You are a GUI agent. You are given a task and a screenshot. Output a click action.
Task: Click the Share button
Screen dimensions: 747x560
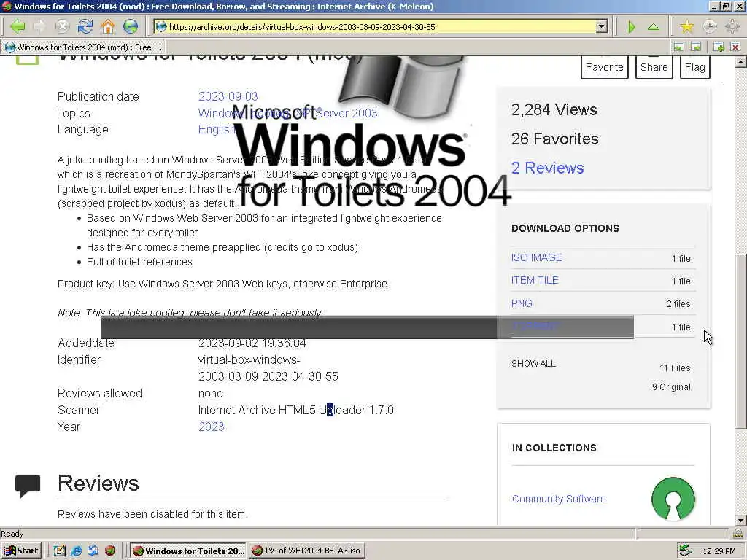(654, 67)
